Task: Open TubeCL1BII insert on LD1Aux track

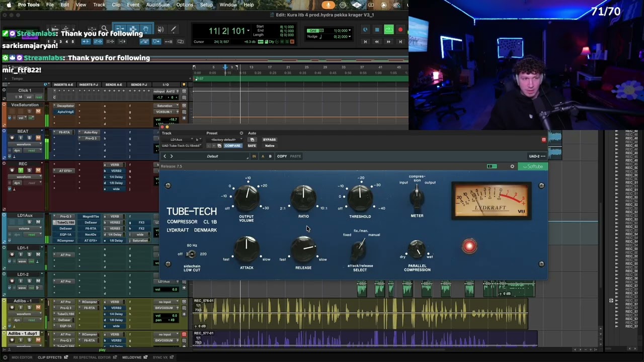Action: 64,223
